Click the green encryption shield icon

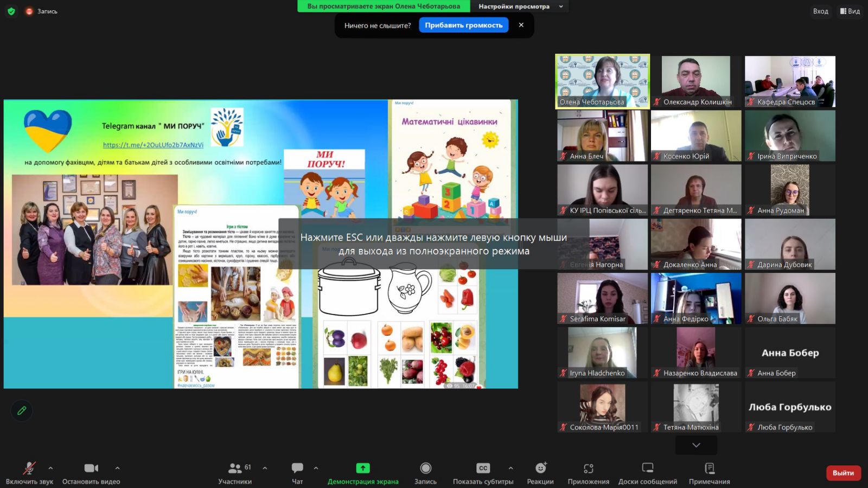tap(11, 11)
